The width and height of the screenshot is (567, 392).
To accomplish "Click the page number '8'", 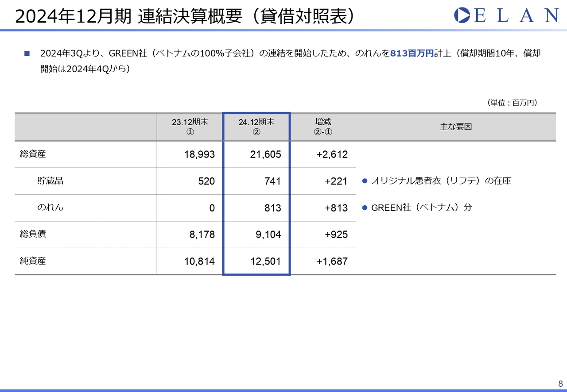I will (x=560, y=383).
